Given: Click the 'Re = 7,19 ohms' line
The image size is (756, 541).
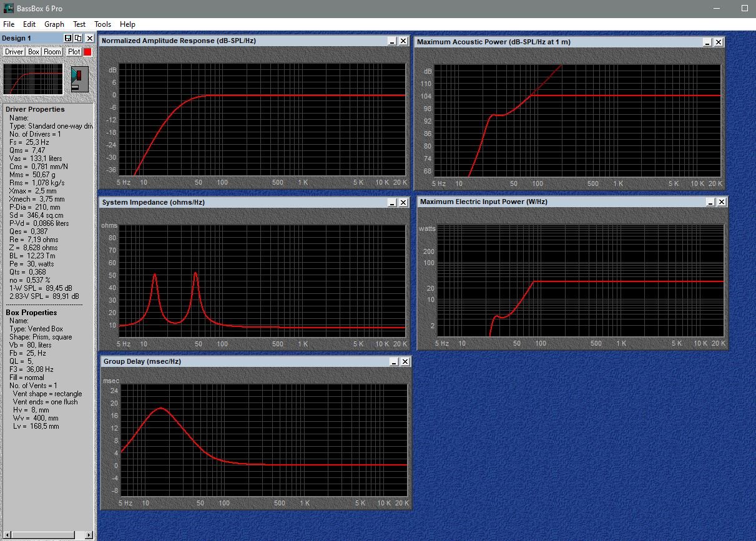Looking at the screenshot, I should click(x=34, y=240).
